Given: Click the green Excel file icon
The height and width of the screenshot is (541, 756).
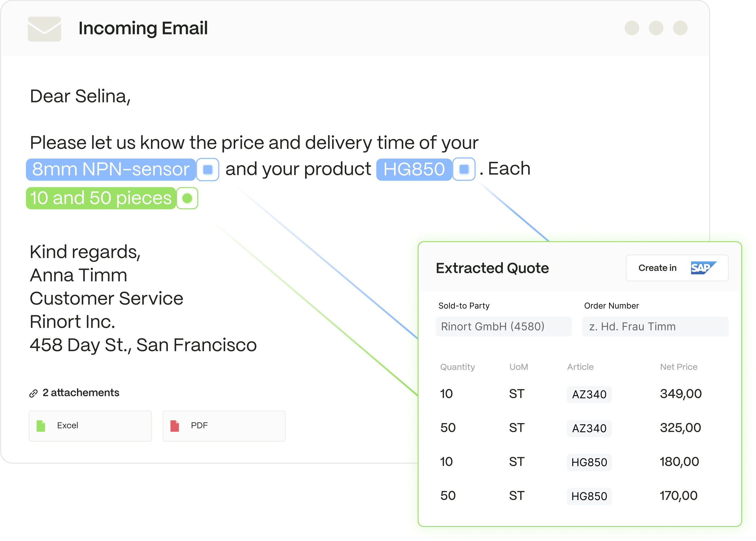Looking at the screenshot, I should tap(41, 426).
